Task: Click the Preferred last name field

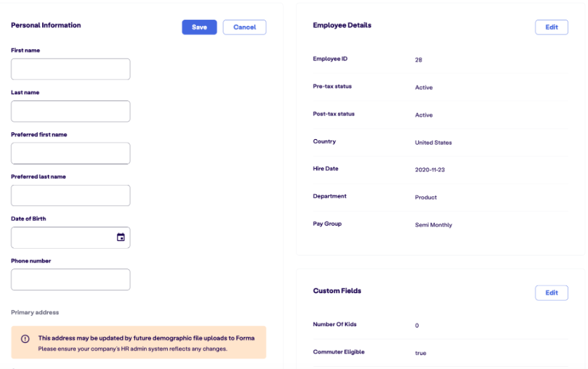Action: coord(70,195)
